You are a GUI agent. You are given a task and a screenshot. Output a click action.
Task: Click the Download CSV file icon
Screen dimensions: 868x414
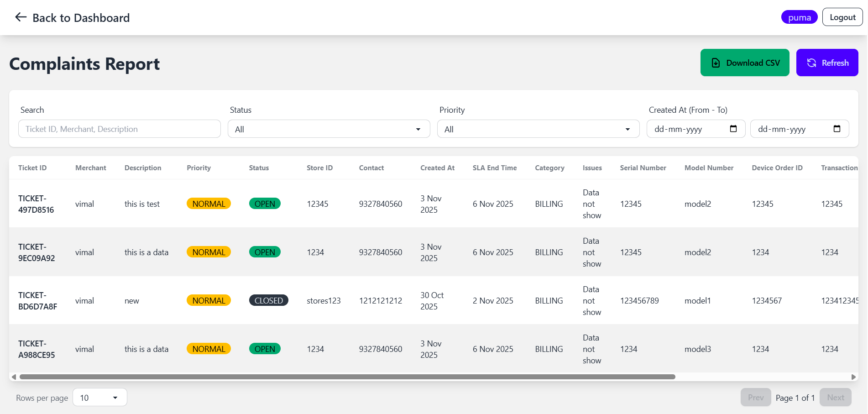pos(716,63)
